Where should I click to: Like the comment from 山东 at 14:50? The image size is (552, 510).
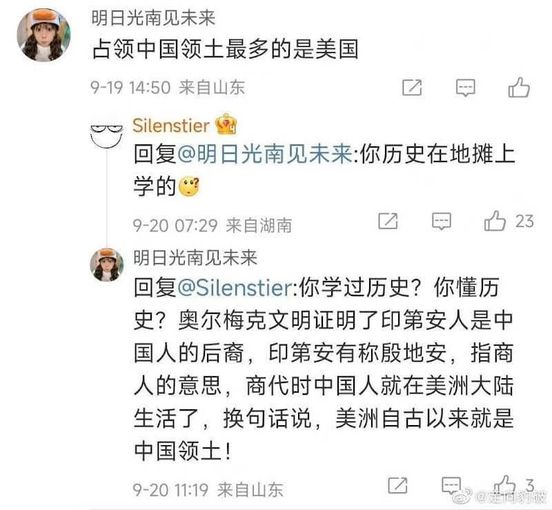point(519,87)
